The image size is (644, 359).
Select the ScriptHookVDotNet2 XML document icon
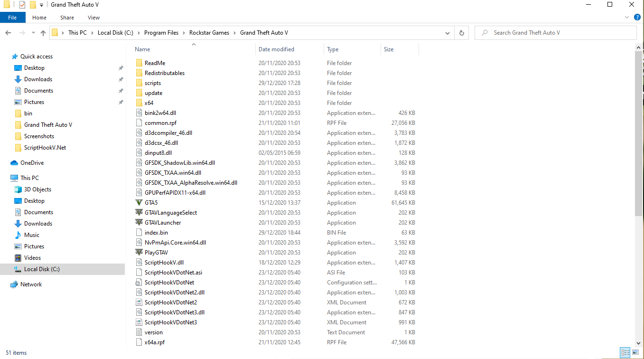(x=139, y=302)
